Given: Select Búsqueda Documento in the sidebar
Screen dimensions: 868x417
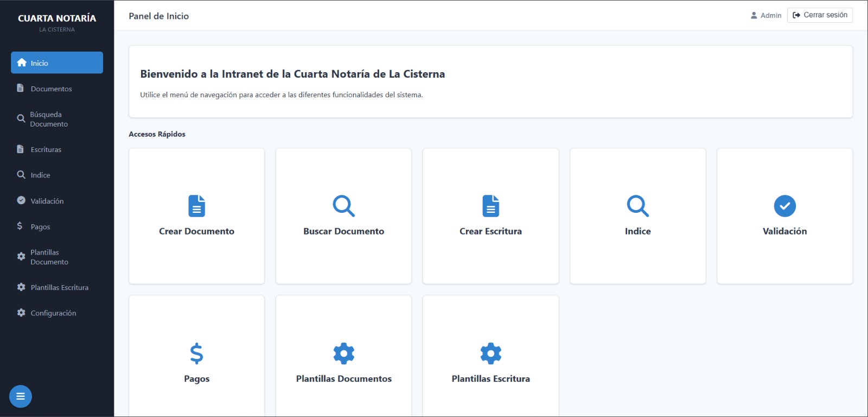Looking at the screenshot, I should [49, 119].
